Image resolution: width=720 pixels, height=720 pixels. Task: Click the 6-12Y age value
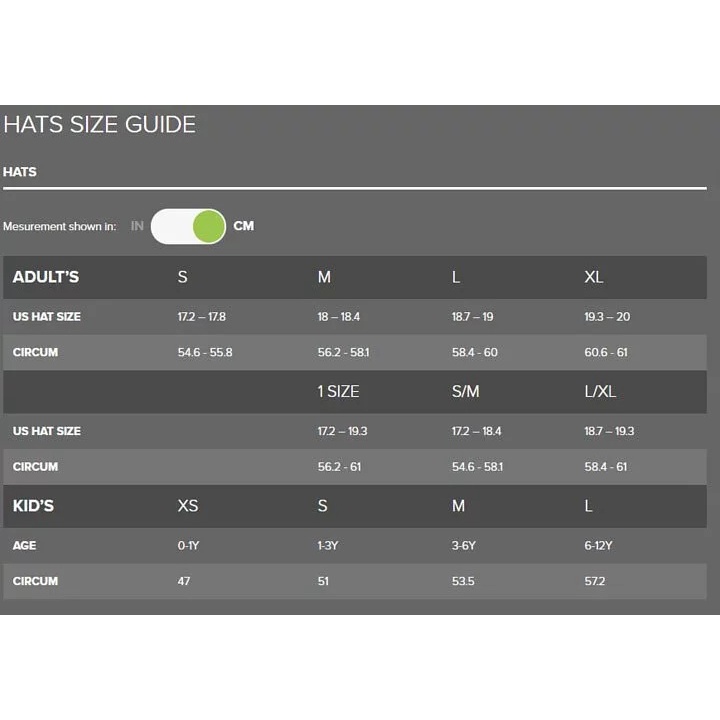tap(598, 546)
